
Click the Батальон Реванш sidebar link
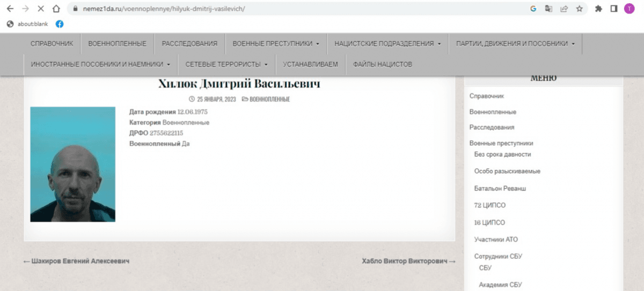point(499,189)
